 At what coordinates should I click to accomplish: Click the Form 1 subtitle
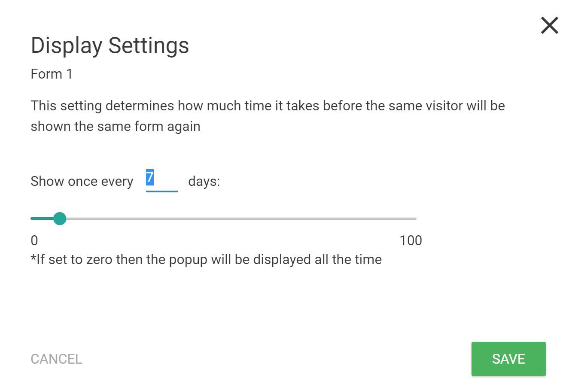(52, 74)
